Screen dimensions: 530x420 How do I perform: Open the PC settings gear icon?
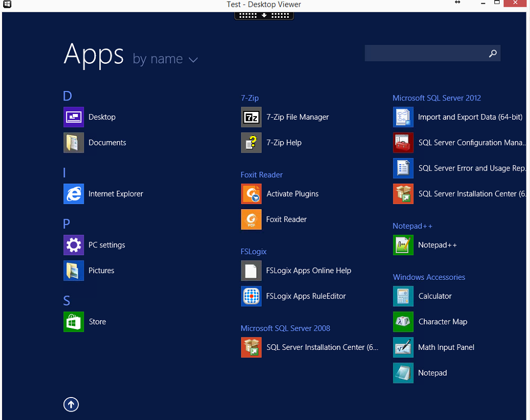(74, 245)
